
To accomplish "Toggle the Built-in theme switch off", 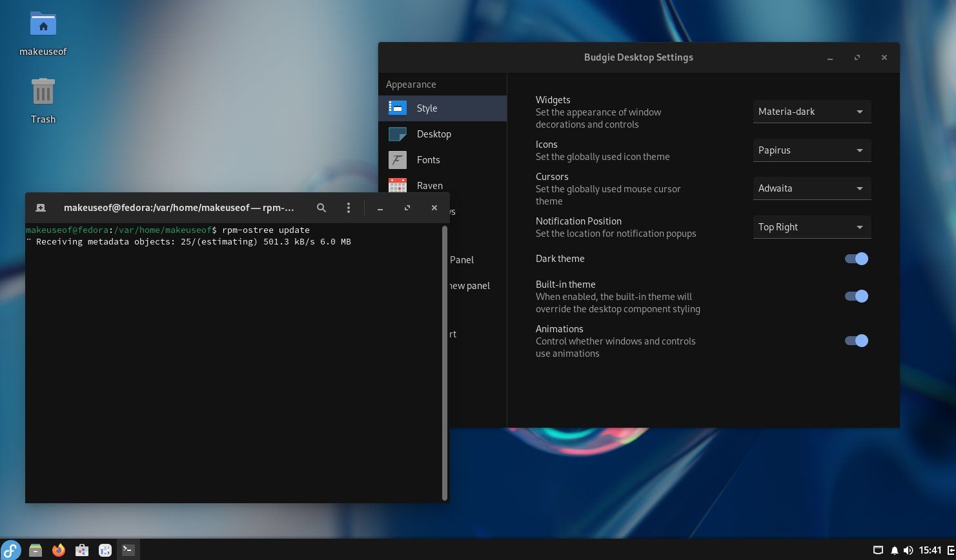I will click(856, 296).
